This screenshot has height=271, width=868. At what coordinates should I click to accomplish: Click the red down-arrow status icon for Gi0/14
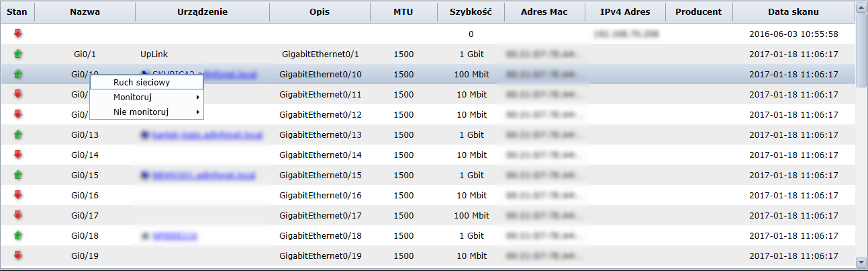click(17, 155)
